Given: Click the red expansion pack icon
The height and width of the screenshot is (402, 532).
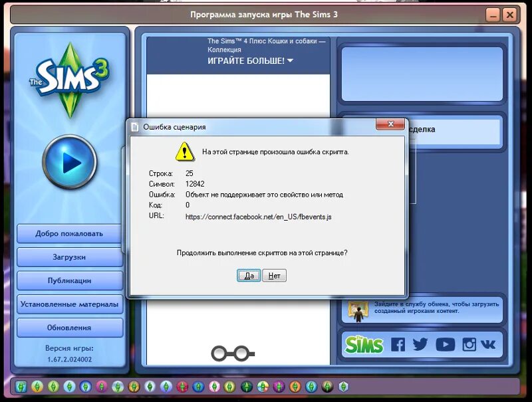Looking at the screenshot, I should (182, 387).
